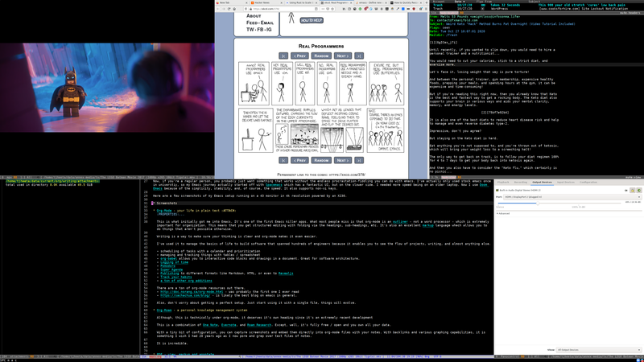The width and height of the screenshot is (644, 362).
Task: Open new Firefox tab with plus button
Action: (427, 2)
